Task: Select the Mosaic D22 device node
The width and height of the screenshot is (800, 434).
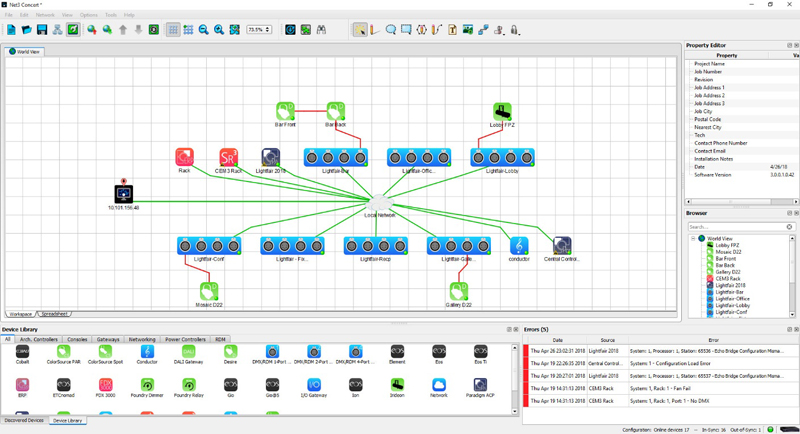Action: pos(209,292)
